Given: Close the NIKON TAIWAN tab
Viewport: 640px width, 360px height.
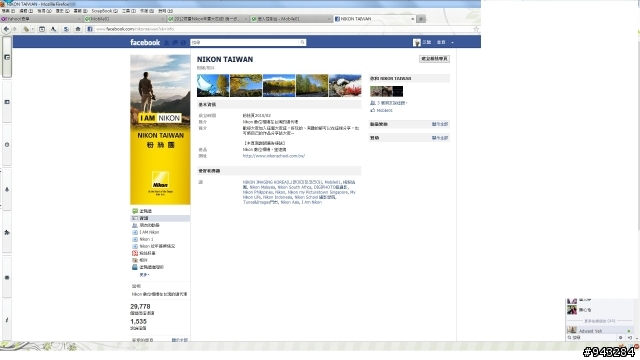Looking at the screenshot, I should tap(412, 19).
